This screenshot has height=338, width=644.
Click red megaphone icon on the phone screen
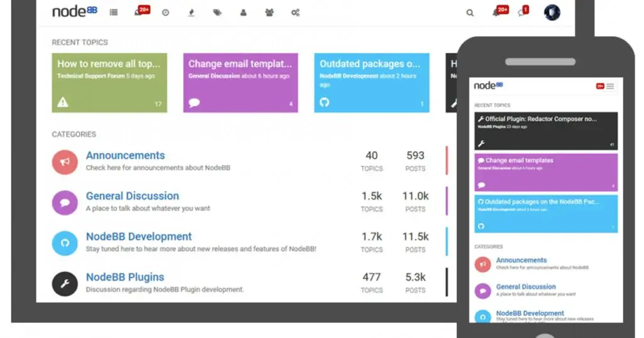click(x=482, y=264)
